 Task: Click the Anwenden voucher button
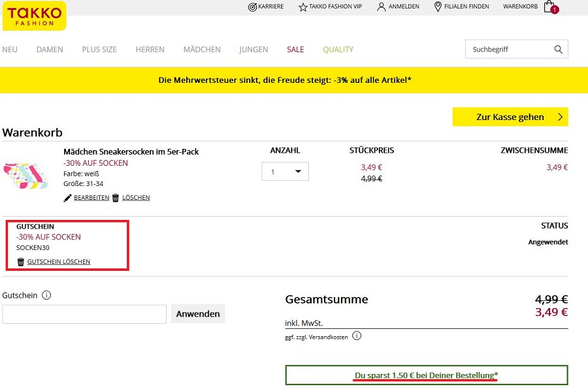tap(198, 314)
